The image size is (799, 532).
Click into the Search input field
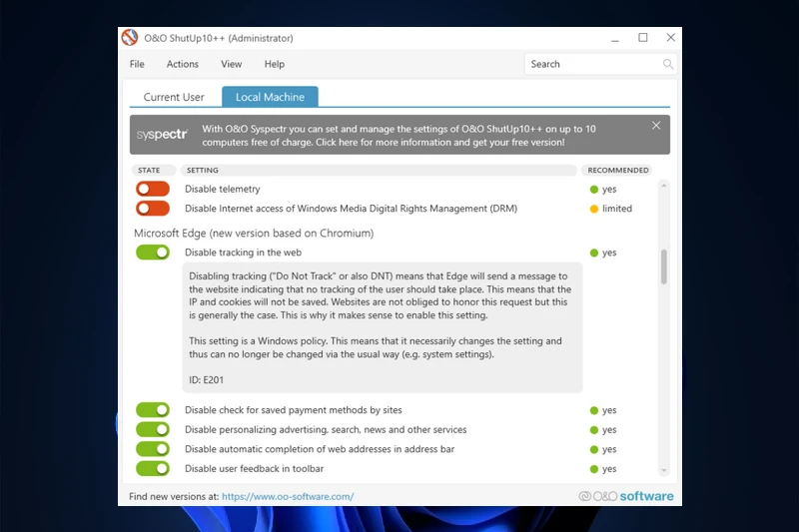pos(589,64)
